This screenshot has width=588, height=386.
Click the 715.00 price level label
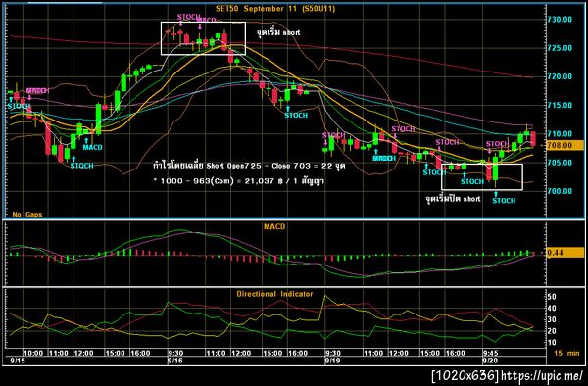560,105
